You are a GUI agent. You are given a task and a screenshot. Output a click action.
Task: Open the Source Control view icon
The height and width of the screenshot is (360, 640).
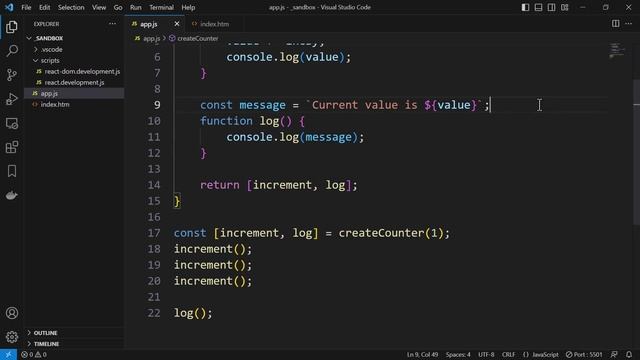tap(12, 75)
